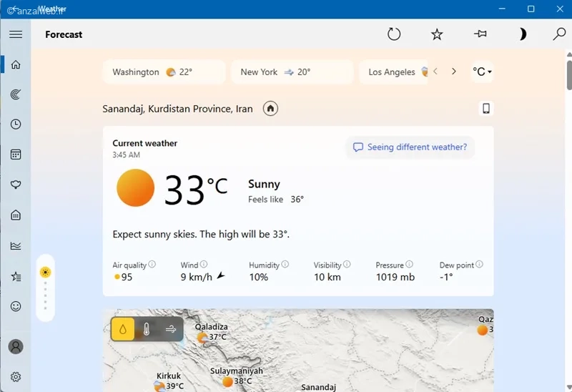Click Qaladiza 37°C map marker

click(x=212, y=332)
